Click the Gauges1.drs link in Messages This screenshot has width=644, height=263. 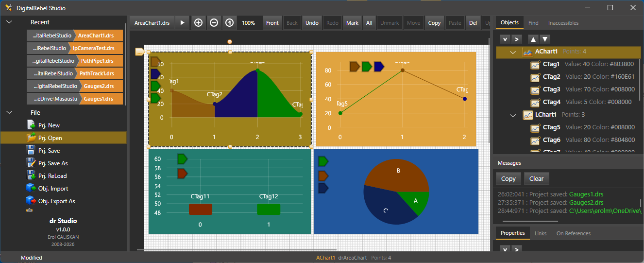pos(586,194)
